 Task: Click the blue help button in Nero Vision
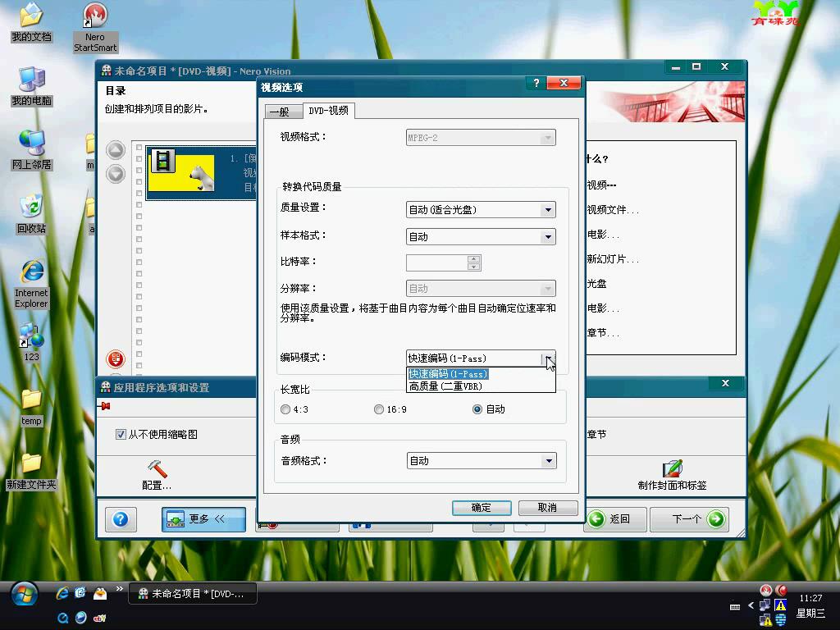[121, 519]
